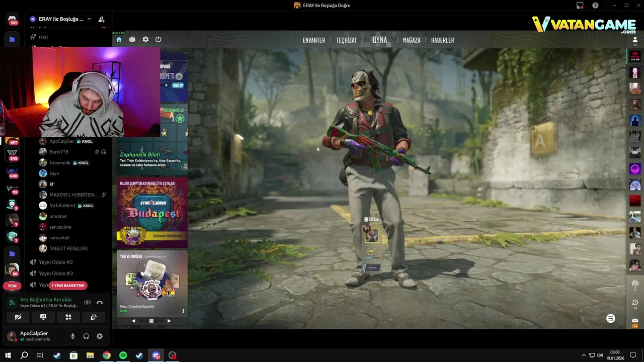
Task: Open the ENVANTER tab
Action: [314, 40]
